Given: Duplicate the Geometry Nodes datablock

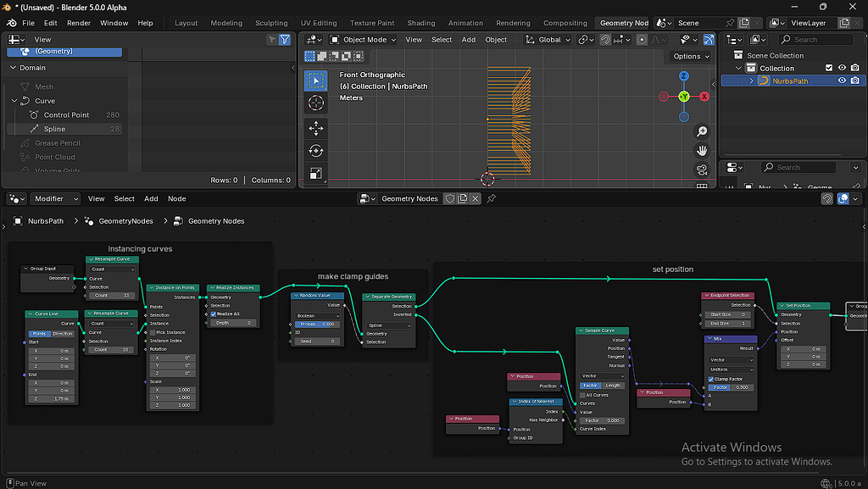Looking at the screenshot, I should tap(463, 198).
